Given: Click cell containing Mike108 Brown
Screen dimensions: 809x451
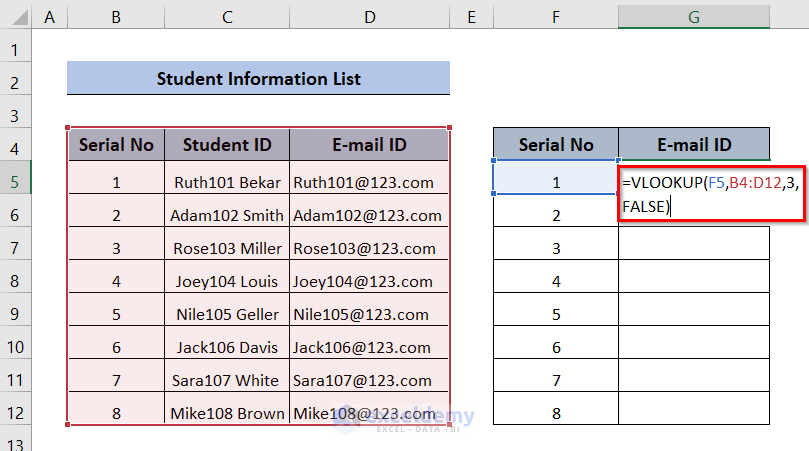Looking at the screenshot, I should coord(227,412).
